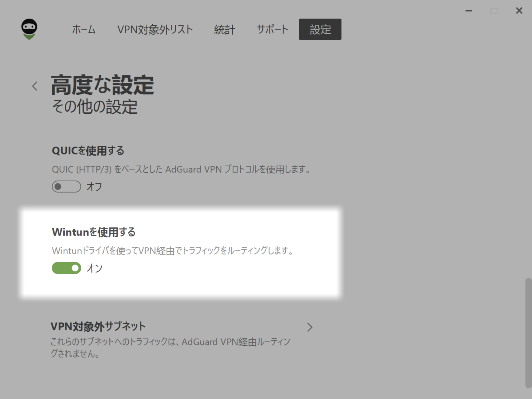
Task: Switch to the VPN対象外リスト tab
Action: pyautogui.click(x=155, y=29)
